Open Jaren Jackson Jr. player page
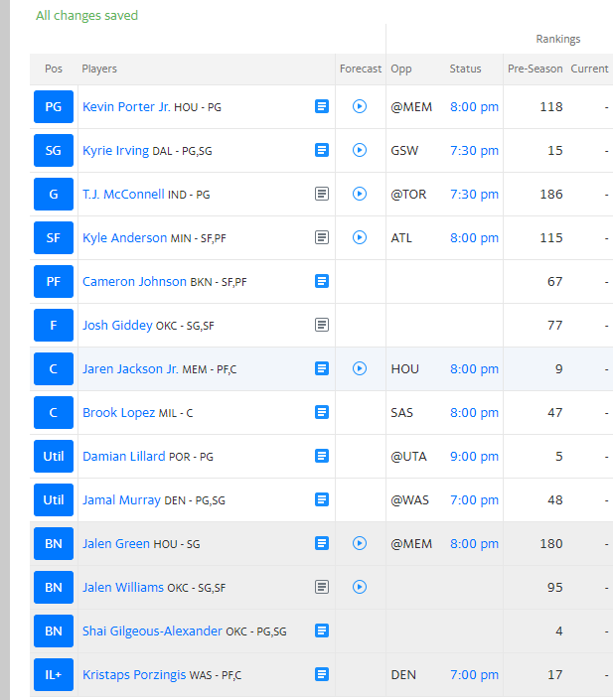The width and height of the screenshot is (613, 700). click(x=130, y=368)
